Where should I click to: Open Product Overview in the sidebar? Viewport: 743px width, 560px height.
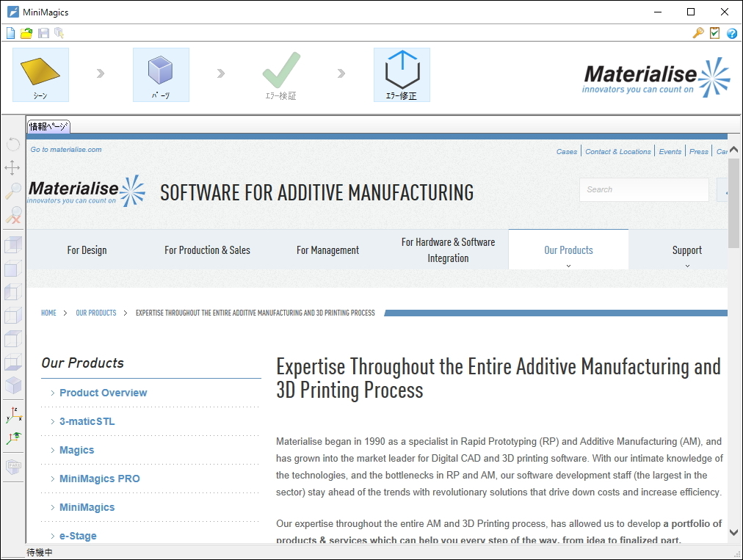click(x=104, y=393)
